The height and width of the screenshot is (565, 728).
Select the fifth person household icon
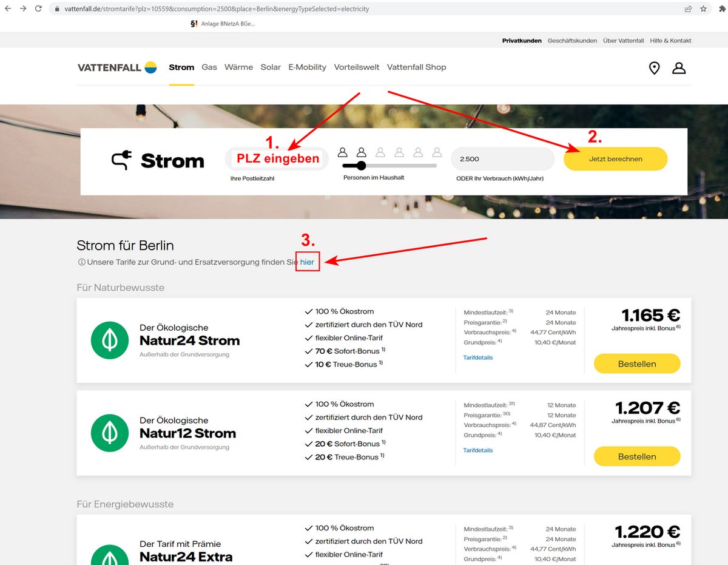click(418, 152)
